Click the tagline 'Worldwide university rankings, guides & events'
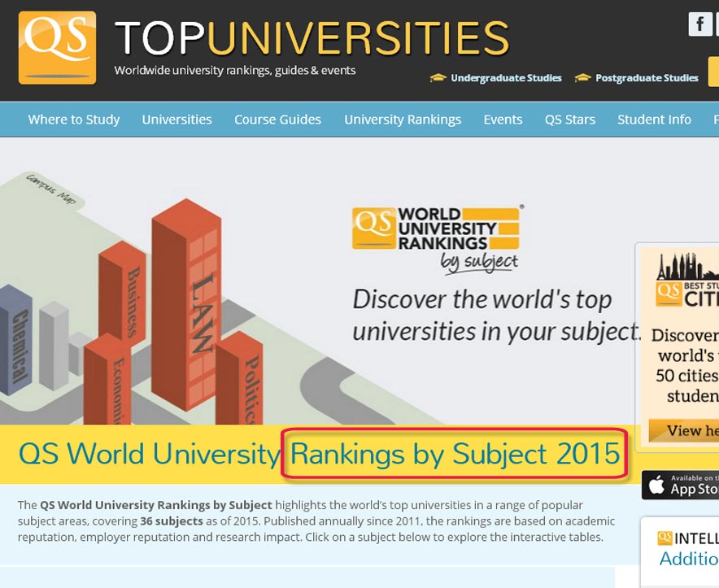719x588 pixels. point(235,70)
